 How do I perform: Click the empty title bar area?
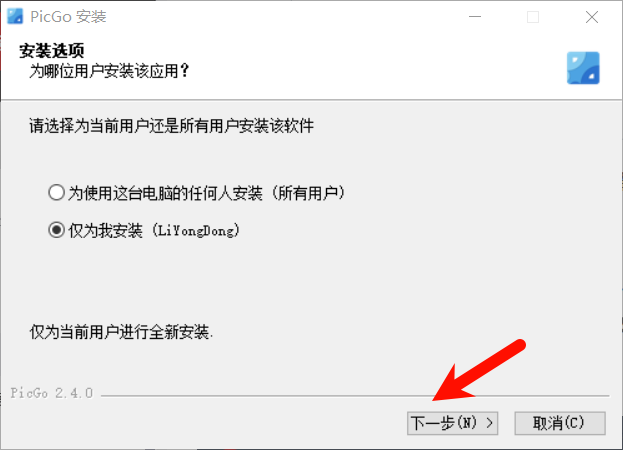click(278, 17)
